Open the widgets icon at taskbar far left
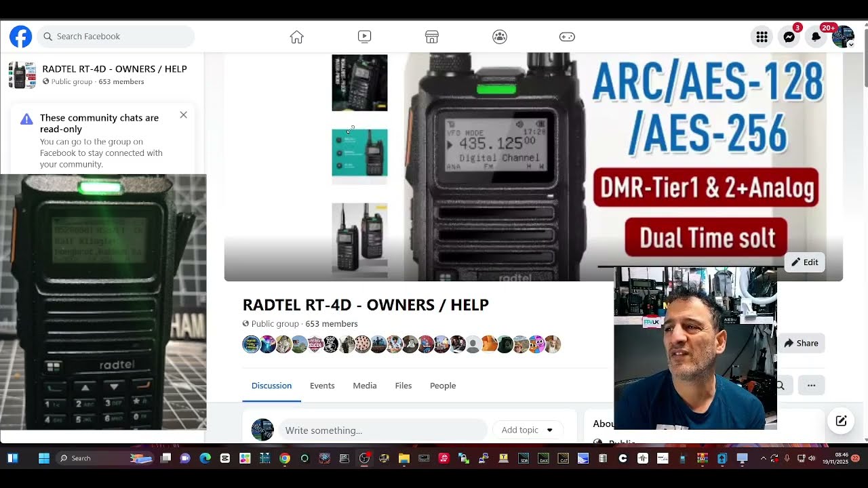The width and height of the screenshot is (868, 488). [12, 458]
